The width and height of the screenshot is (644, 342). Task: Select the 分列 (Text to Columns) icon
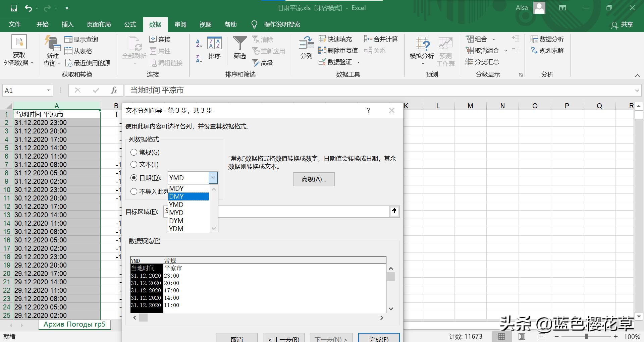point(306,49)
